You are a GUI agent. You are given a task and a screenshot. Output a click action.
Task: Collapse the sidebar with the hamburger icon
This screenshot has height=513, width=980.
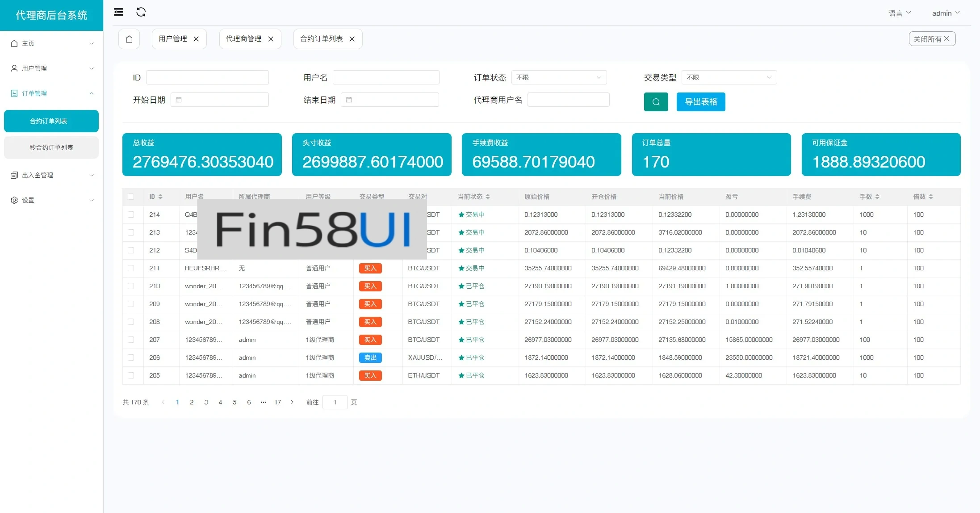pyautogui.click(x=119, y=12)
